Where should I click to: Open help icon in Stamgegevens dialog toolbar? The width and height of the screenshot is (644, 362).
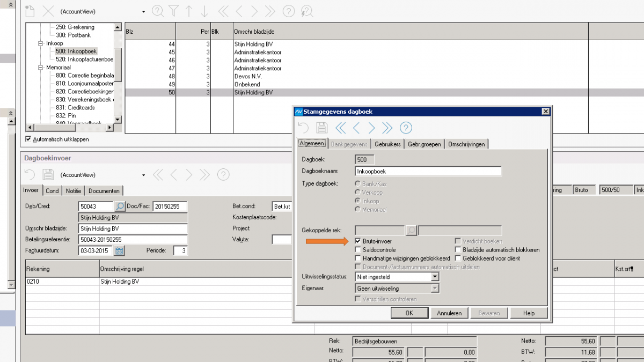406,128
